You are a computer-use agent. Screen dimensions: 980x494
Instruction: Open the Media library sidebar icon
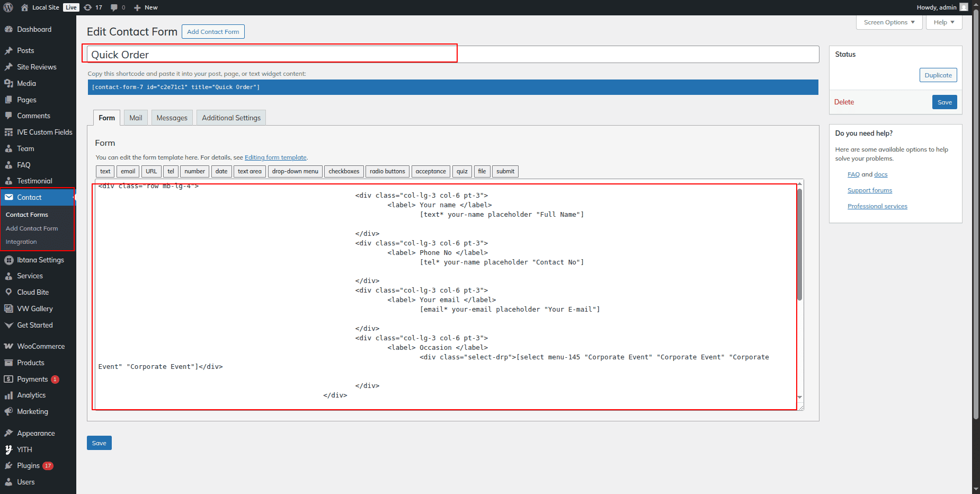coord(8,83)
